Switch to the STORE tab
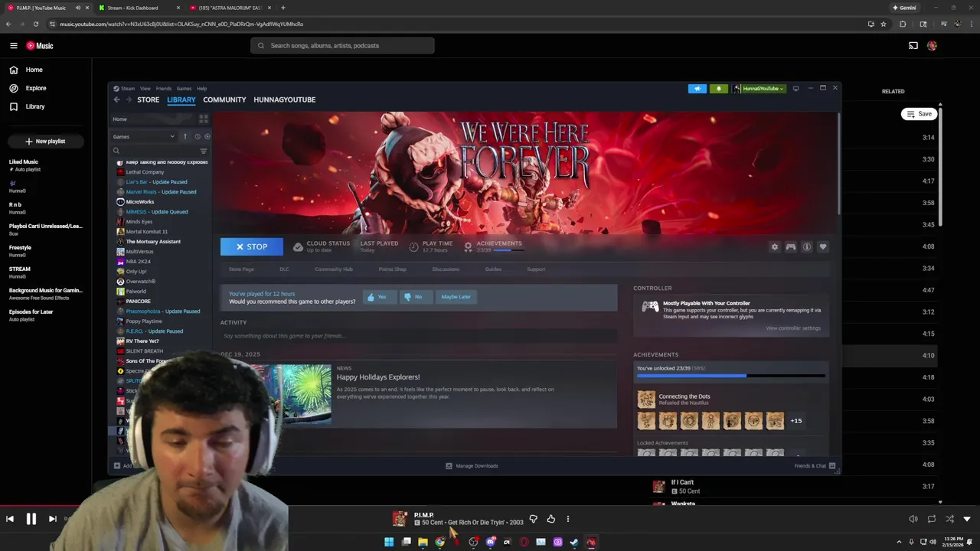Screen dimensions: 980x551 pos(149,99)
